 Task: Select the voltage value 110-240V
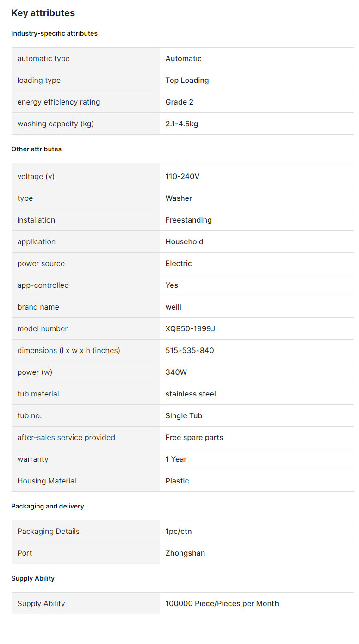[183, 176]
